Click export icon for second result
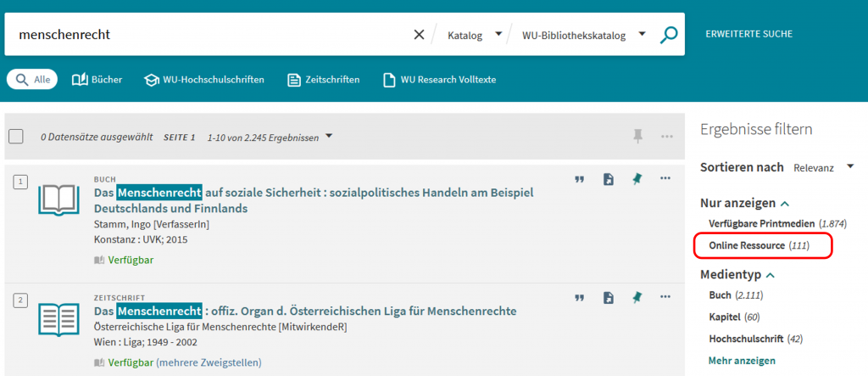This screenshot has width=868, height=376. coord(609,298)
